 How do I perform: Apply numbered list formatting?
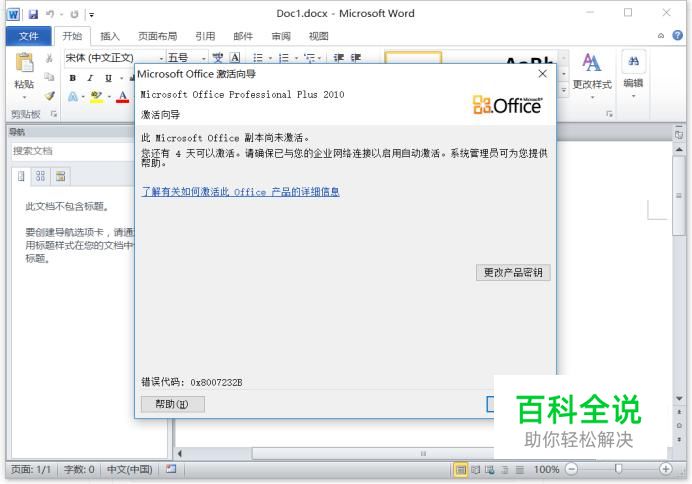click(x=284, y=58)
